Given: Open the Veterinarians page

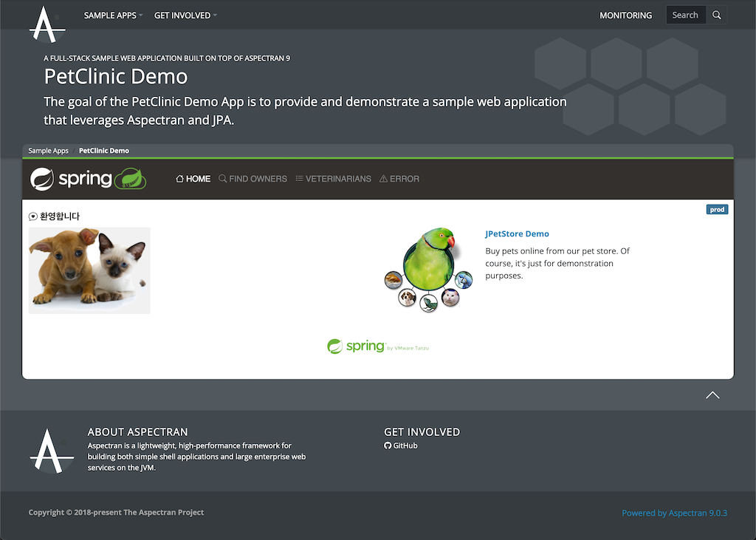Looking at the screenshot, I should click(333, 179).
